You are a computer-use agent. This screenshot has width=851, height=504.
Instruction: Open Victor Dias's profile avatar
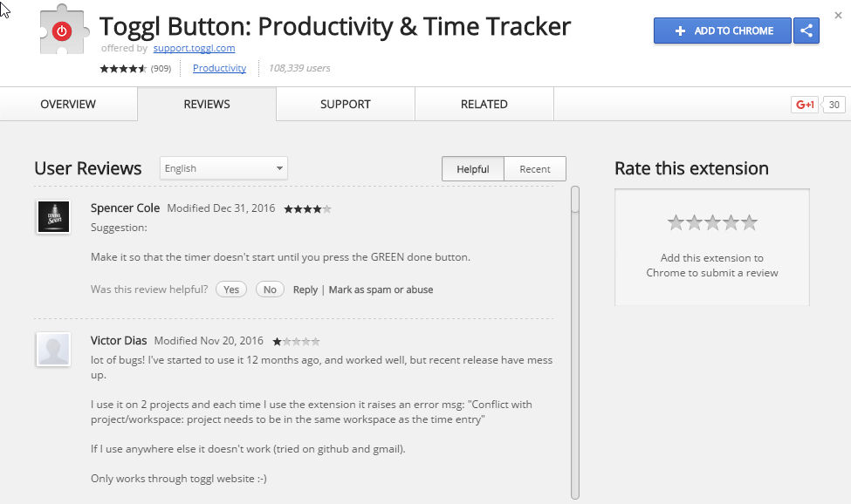point(53,349)
